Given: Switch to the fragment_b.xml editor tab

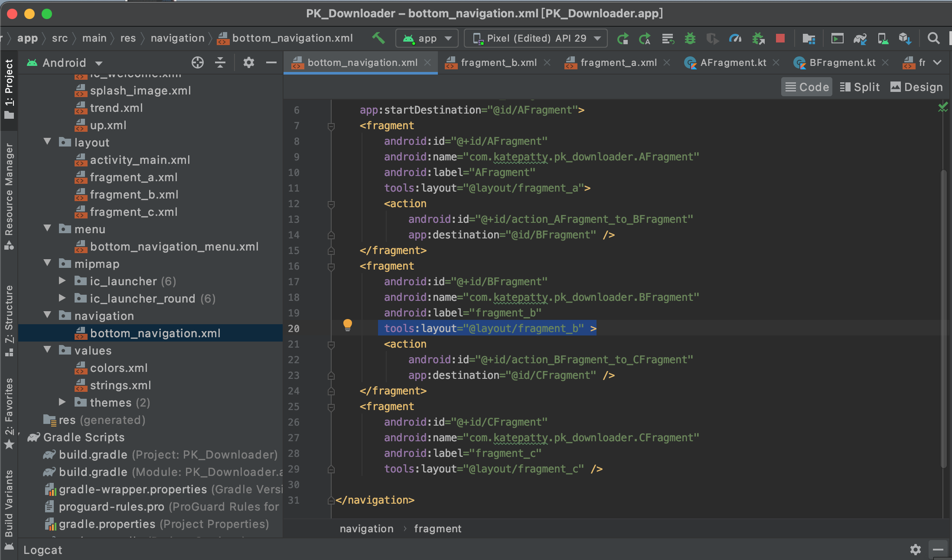Looking at the screenshot, I should coord(498,62).
